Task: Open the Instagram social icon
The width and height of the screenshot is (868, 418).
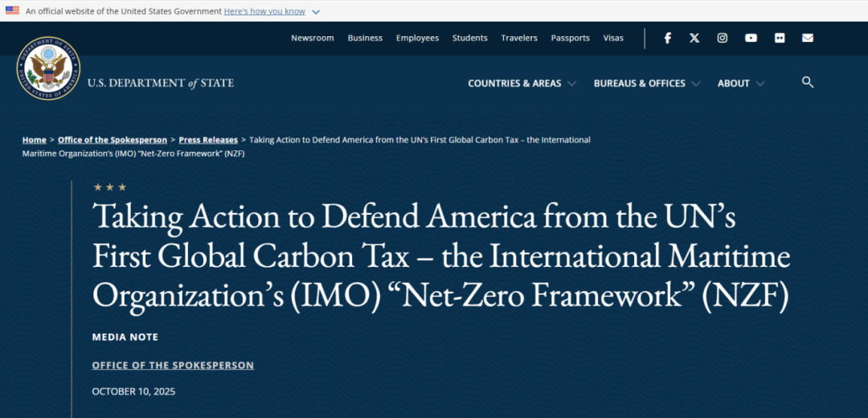Action: 723,38
